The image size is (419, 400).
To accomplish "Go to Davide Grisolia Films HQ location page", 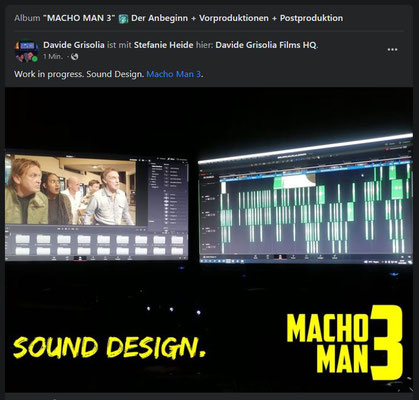I will 265,45.
